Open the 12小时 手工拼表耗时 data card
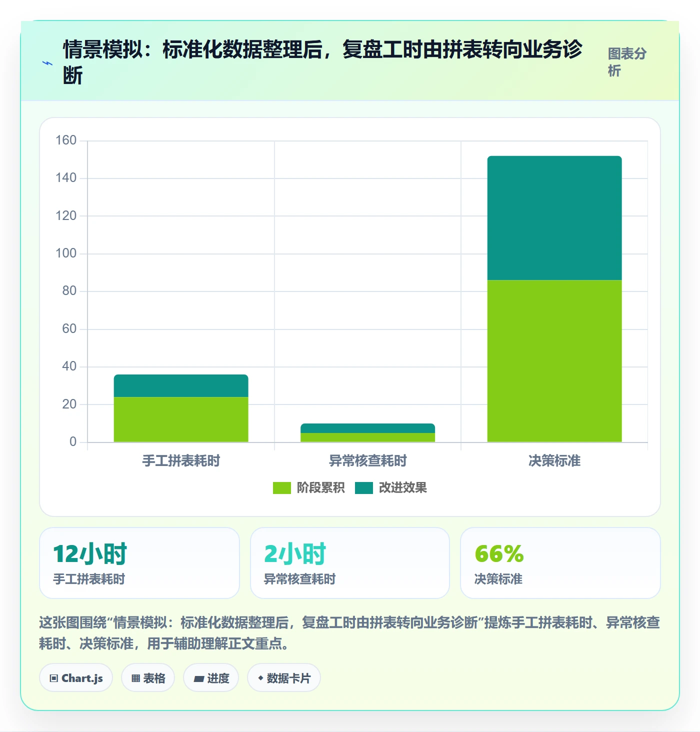 139,563
